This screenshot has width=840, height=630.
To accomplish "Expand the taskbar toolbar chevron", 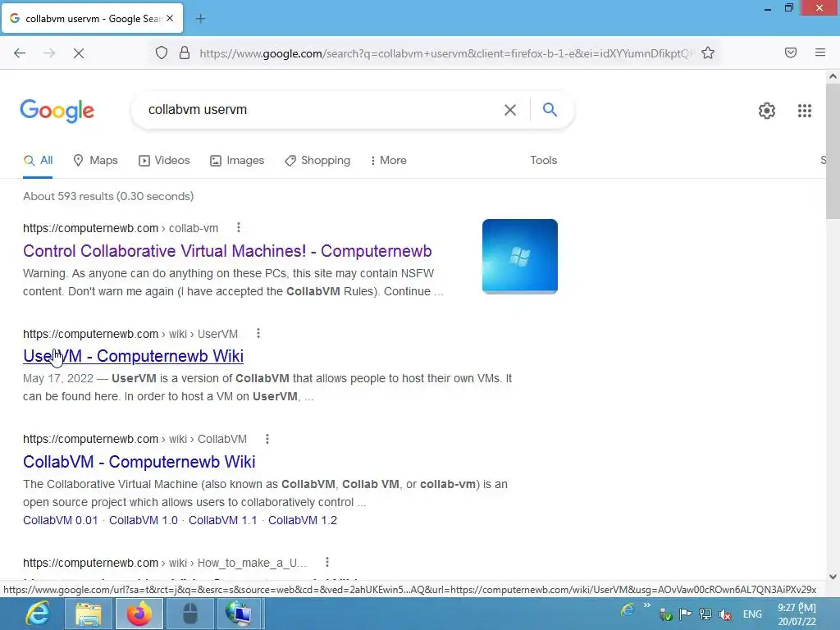I will (647, 606).
